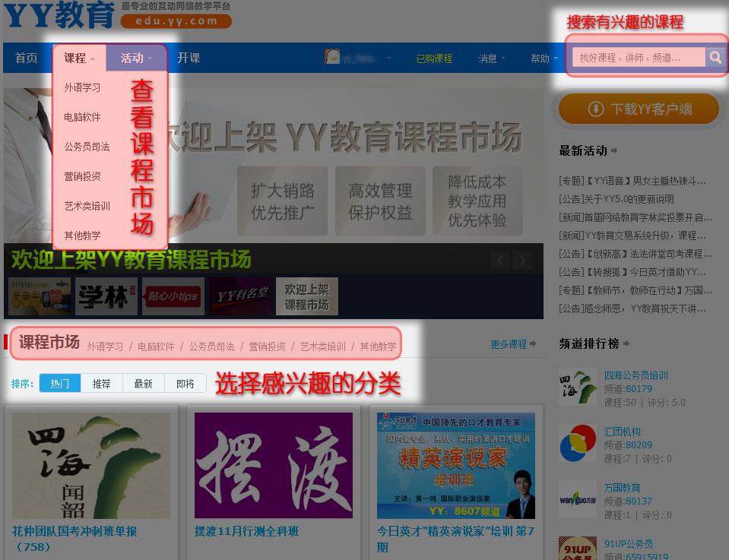Viewport: 729px width, 560px height.
Task: Open the 活动 dropdown in the navbar
Action: (136, 58)
